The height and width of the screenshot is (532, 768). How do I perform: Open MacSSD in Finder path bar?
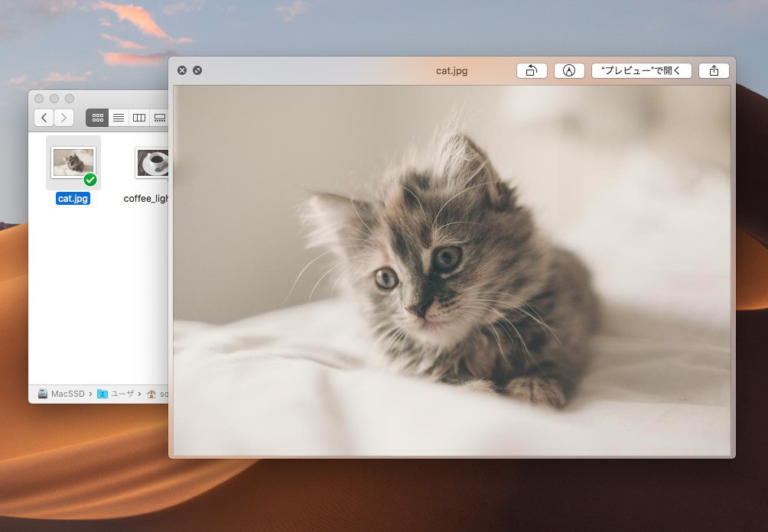[x=61, y=394]
